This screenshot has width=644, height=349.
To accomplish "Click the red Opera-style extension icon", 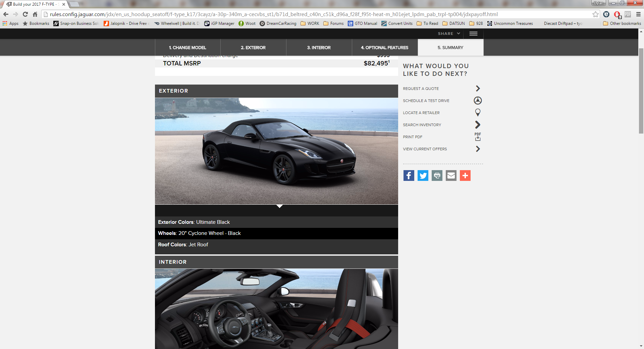I will [617, 14].
